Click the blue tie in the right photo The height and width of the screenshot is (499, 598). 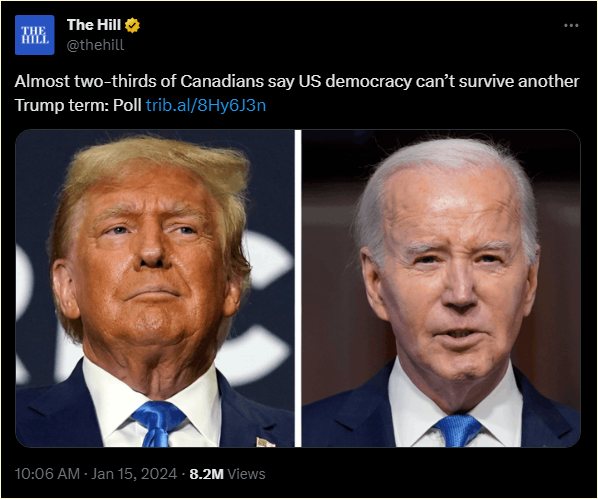[x=458, y=431]
